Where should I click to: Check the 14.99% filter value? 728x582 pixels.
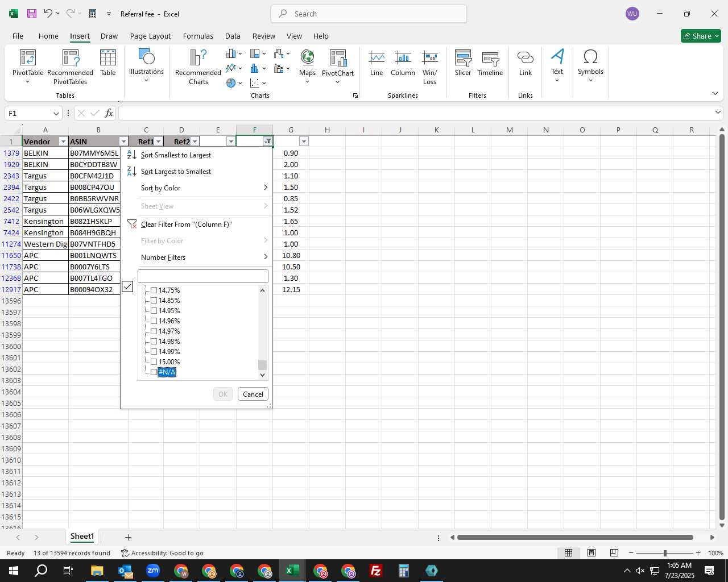pyautogui.click(x=154, y=352)
